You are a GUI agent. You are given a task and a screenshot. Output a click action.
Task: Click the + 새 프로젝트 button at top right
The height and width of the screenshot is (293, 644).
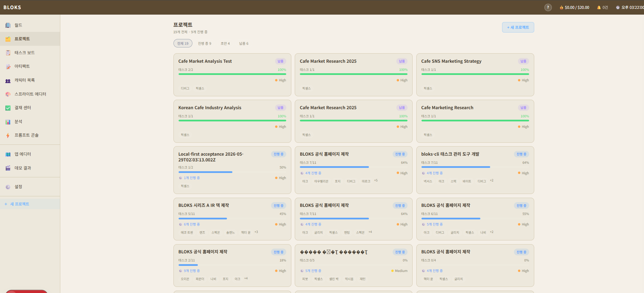pyautogui.click(x=518, y=27)
